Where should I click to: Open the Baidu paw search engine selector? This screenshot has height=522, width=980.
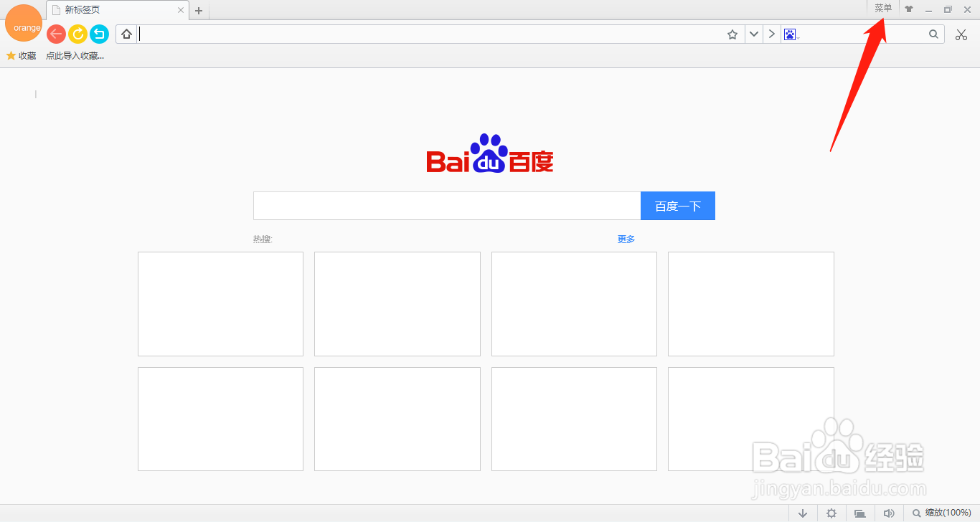click(x=791, y=34)
